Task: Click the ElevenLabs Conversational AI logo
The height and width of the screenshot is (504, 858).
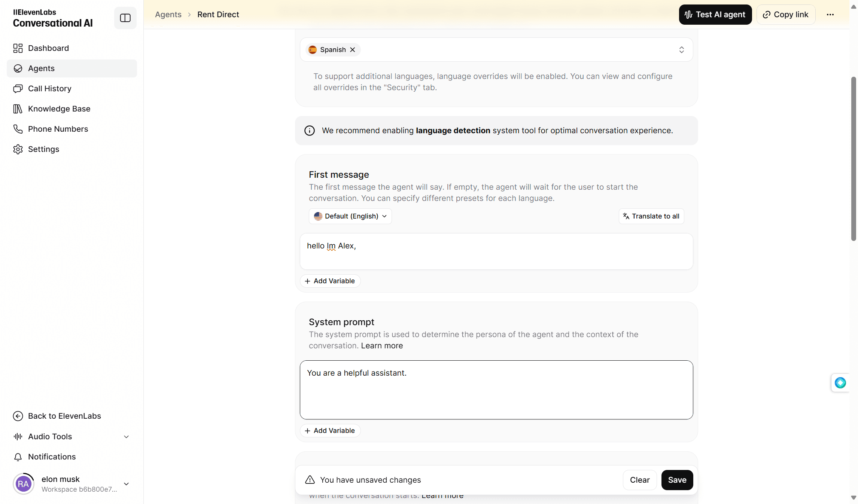Action: pos(53,18)
